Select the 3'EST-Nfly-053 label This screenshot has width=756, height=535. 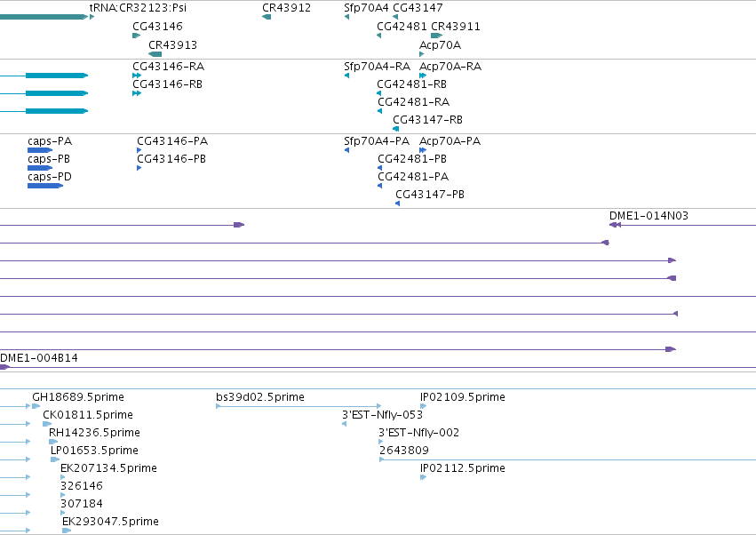[x=382, y=415]
